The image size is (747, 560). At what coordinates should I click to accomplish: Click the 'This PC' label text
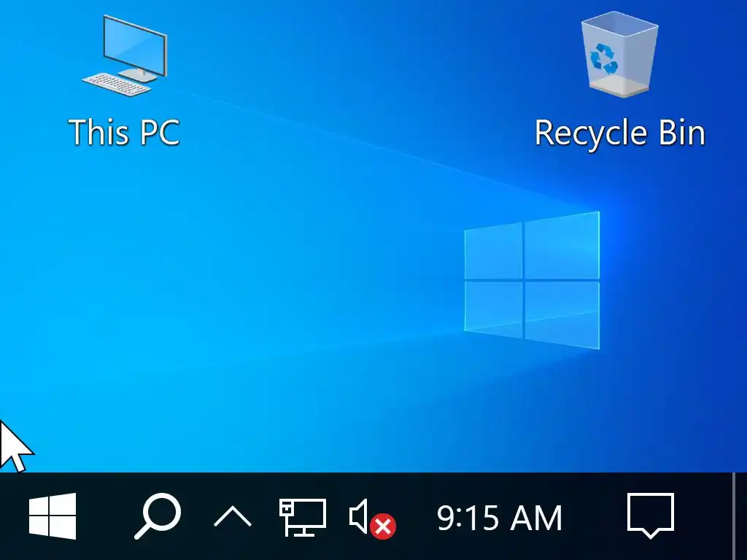[124, 132]
